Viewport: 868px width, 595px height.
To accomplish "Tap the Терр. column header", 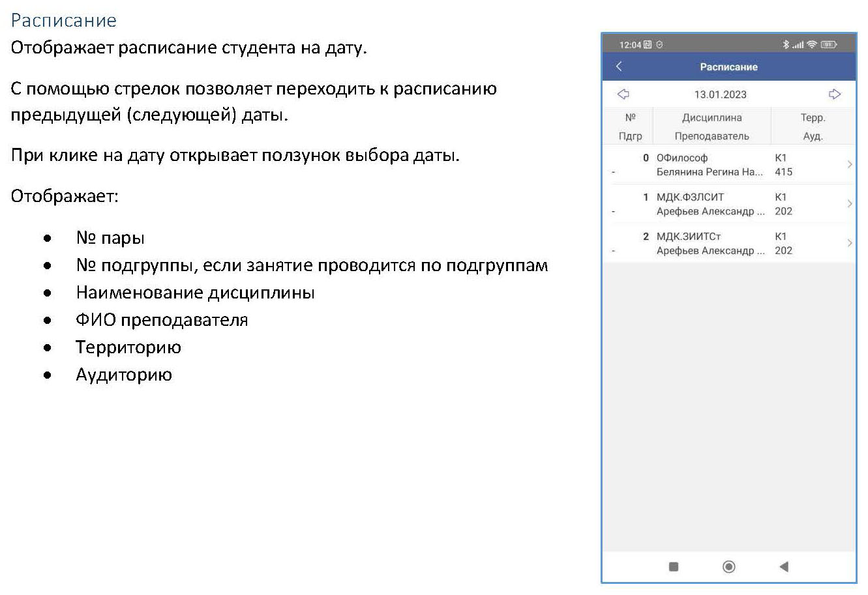I will (x=813, y=118).
